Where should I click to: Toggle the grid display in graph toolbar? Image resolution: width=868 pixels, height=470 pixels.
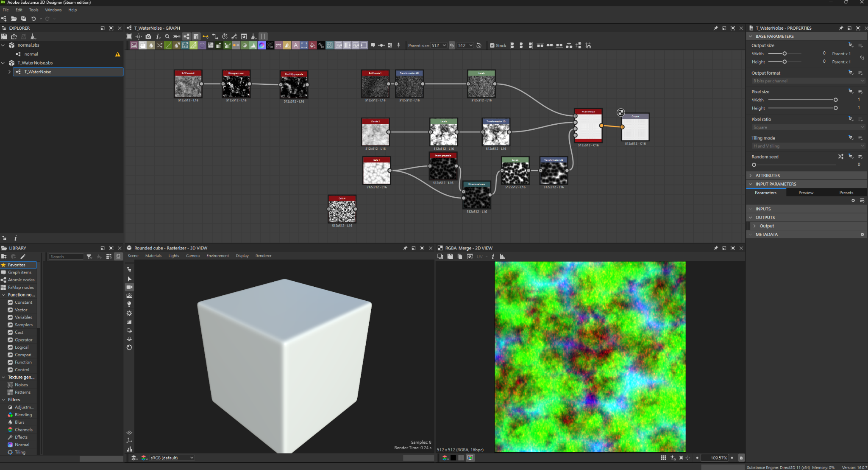click(x=263, y=36)
